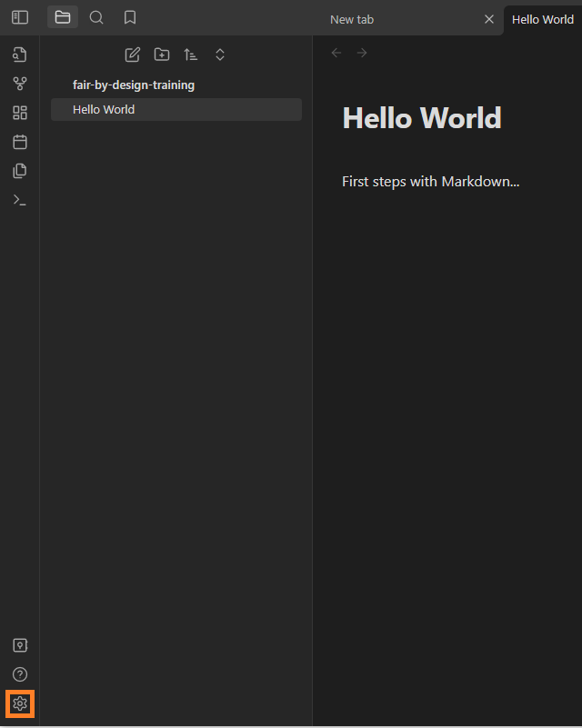
Task: Open the quick switcher from the ribbon
Action: (19, 55)
